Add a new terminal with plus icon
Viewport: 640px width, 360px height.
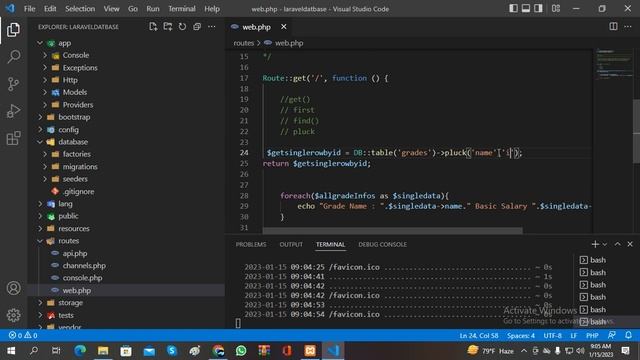pyautogui.click(x=595, y=244)
